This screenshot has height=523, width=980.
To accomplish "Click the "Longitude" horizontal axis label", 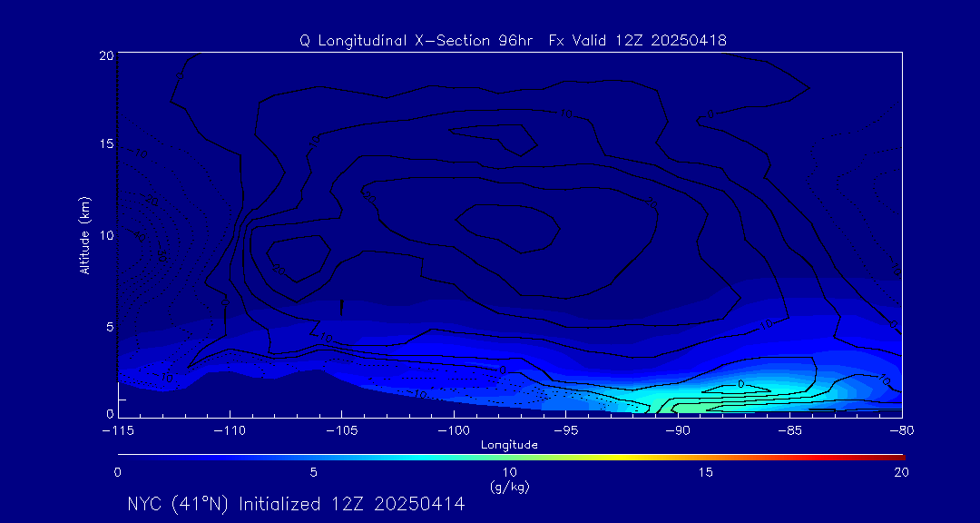I will [509, 445].
